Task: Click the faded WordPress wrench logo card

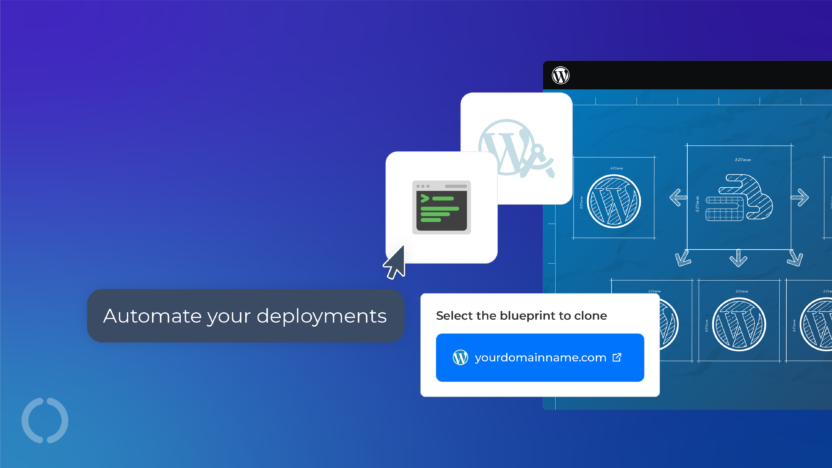Action: (516, 148)
